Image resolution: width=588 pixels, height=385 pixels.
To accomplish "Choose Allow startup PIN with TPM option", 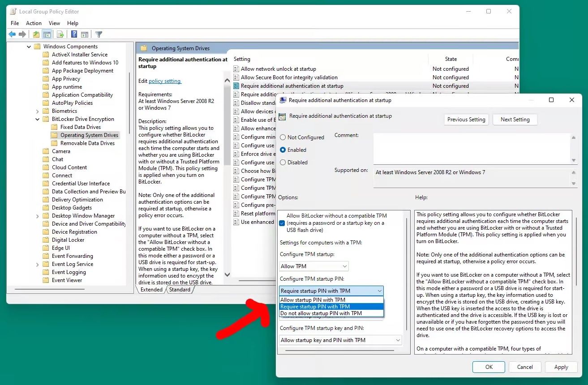I will pyautogui.click(x=331, y=300).
